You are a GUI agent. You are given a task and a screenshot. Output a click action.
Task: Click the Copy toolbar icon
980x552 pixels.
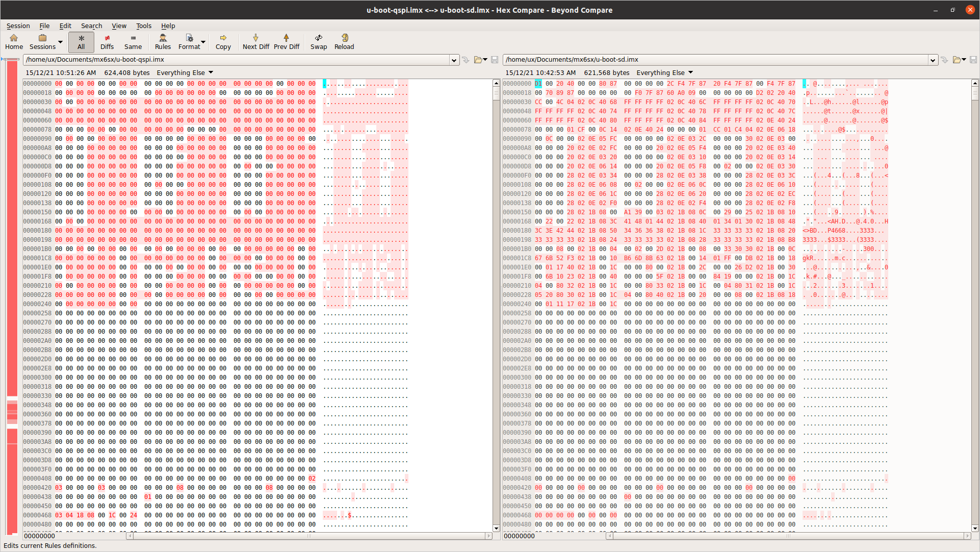[x=223, y=41]
